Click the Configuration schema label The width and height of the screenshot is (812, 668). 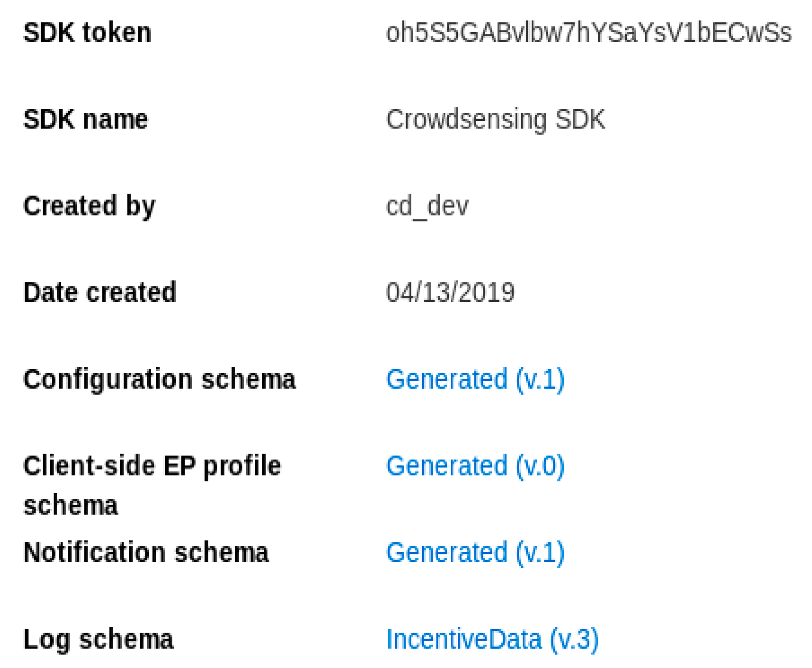point(159,379)
